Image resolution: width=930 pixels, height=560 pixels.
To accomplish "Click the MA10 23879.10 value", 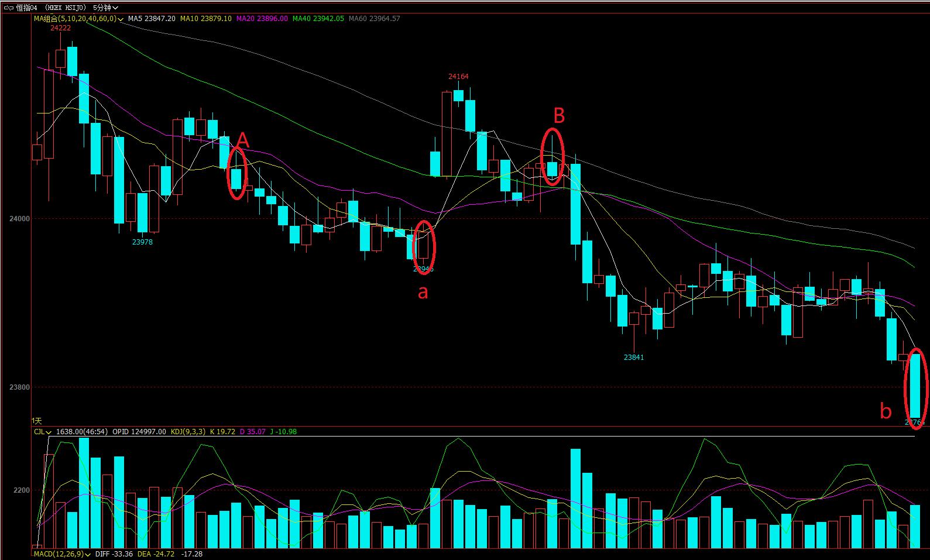I will pos(205,19).
